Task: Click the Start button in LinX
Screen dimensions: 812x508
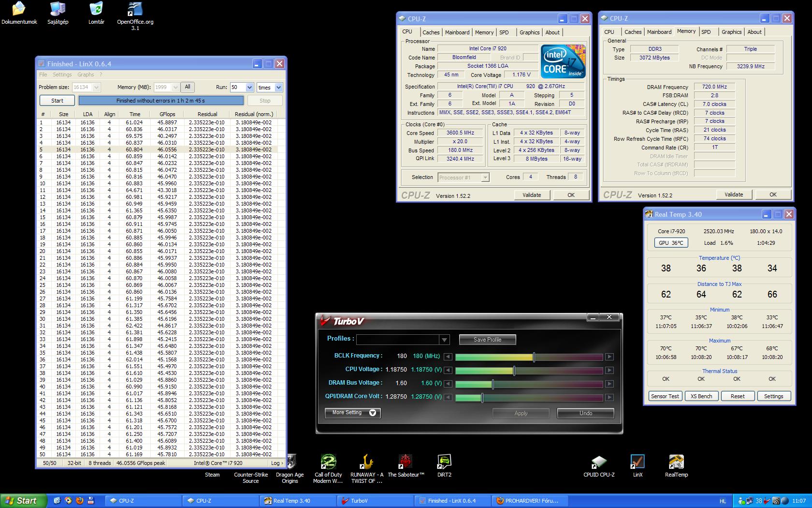Action: tap(57, 101)
